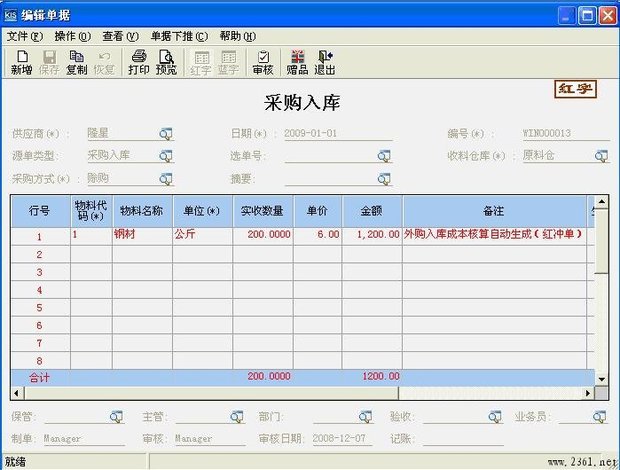Select row number 8 in the table
This screenshot has width=620, height=470.
click(40, 361)
